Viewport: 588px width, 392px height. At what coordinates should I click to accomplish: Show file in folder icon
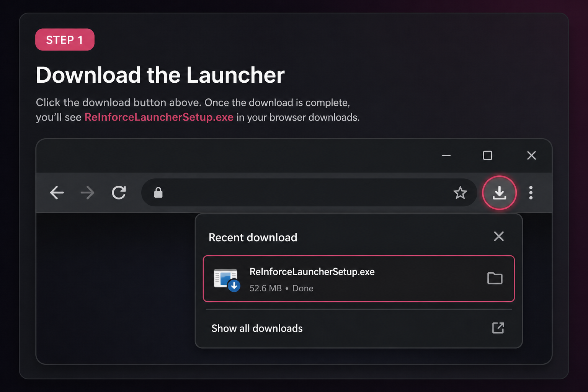point(495,278)
